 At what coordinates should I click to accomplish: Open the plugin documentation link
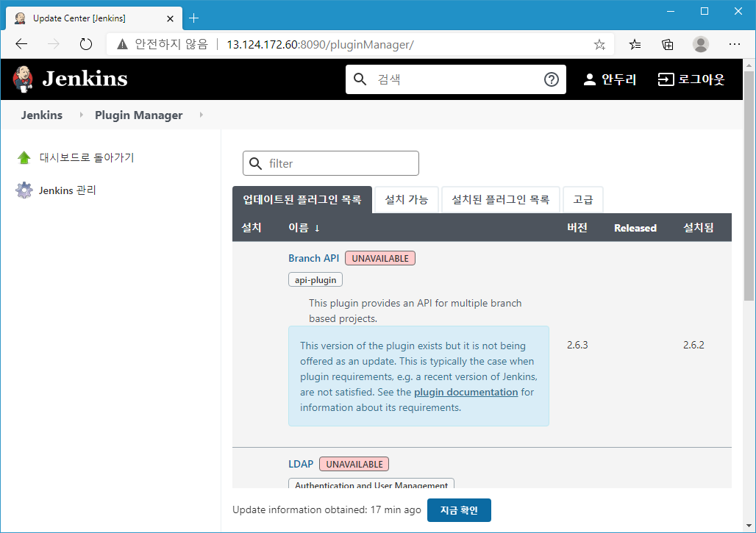[466, 393]
